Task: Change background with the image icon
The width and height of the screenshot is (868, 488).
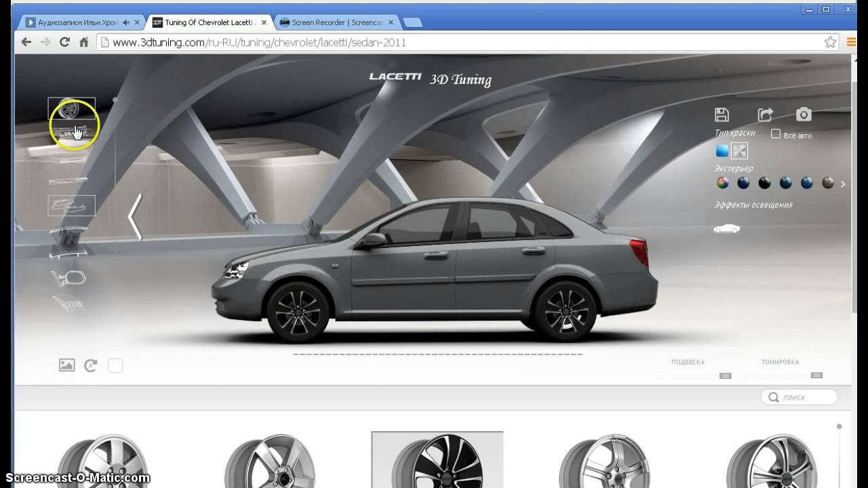Action: 66,365
